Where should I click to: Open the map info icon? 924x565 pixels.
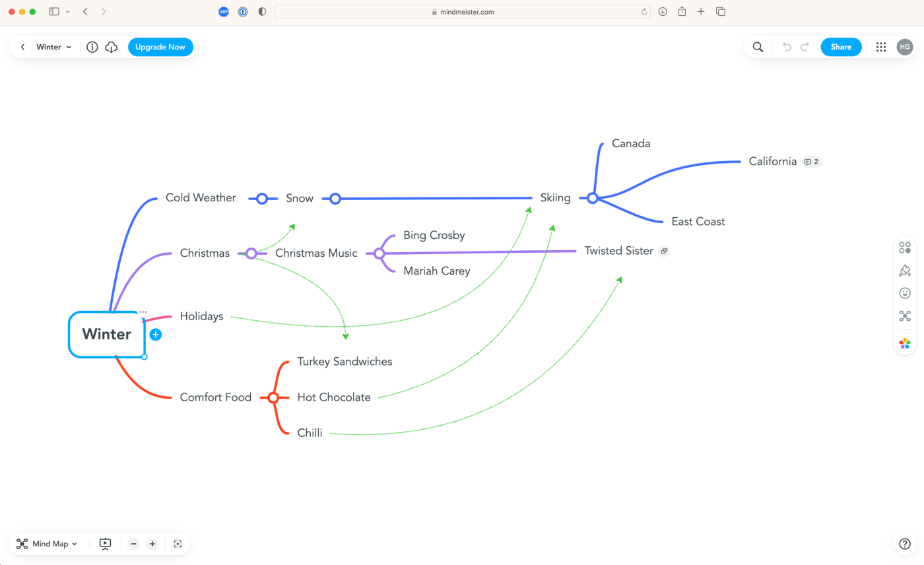[92, 47]
